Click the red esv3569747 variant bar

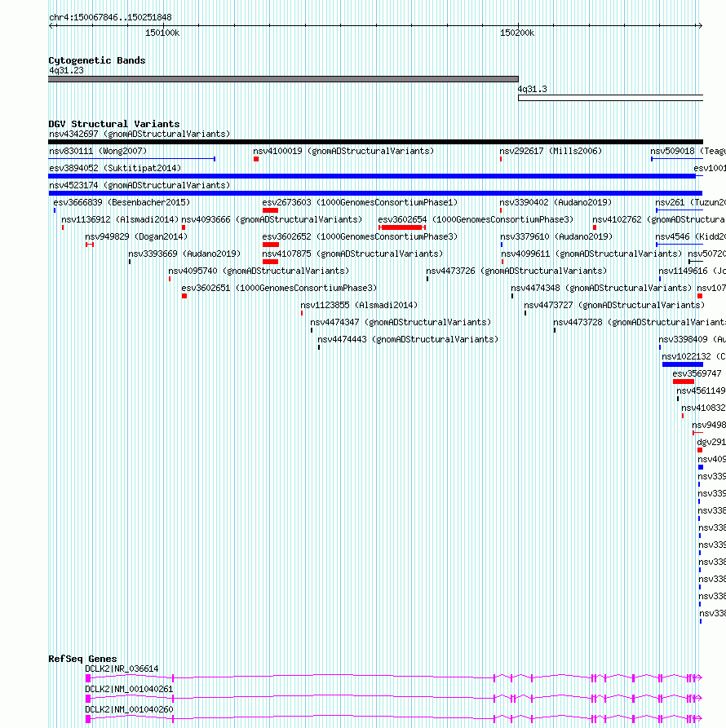(684, 382)
